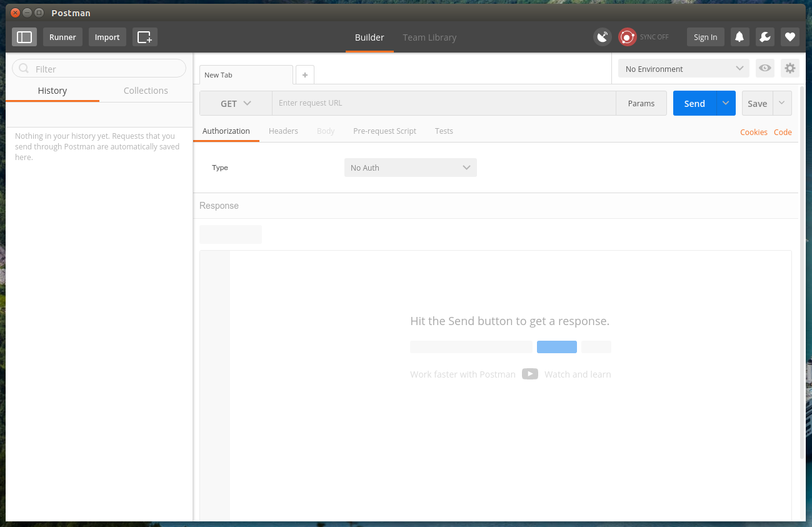The width and height of the screenshot is (812, 527).
Task: Open notifications with the bell icon
Action: tap(739, 37)
